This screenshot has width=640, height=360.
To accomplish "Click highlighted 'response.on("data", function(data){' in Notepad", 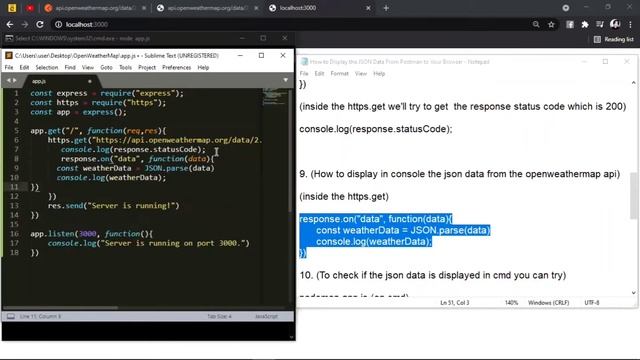I will point(376,219).
